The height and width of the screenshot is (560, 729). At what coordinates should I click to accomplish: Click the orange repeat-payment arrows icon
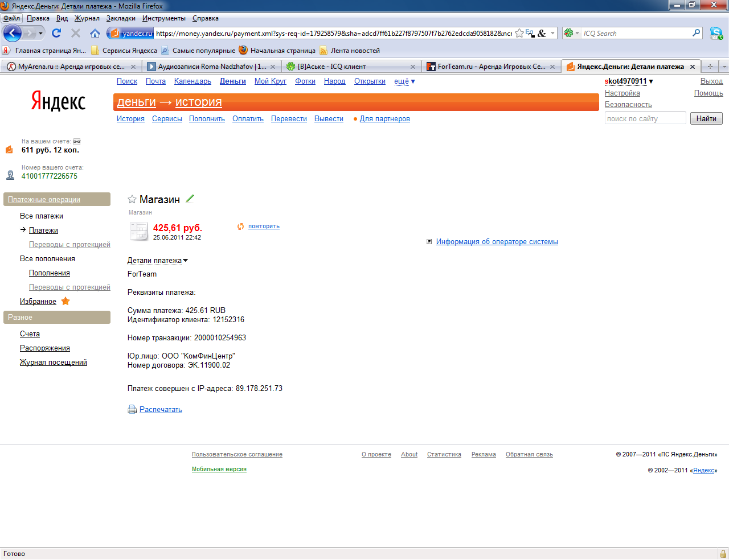point(241,227)
